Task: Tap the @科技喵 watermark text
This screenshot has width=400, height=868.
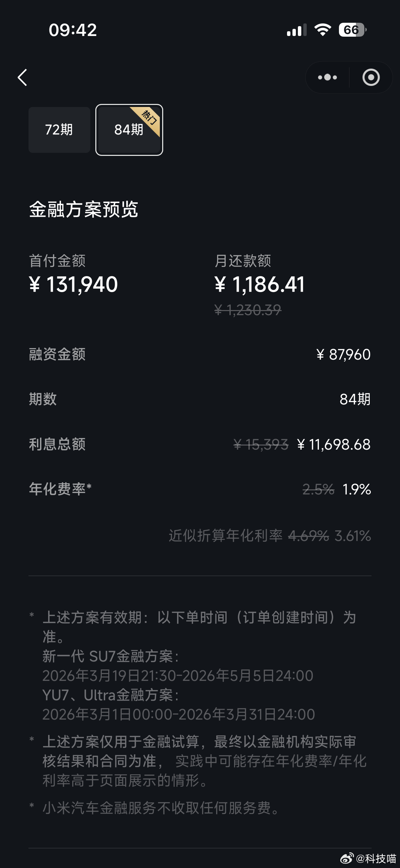Action: coord(376,858)
